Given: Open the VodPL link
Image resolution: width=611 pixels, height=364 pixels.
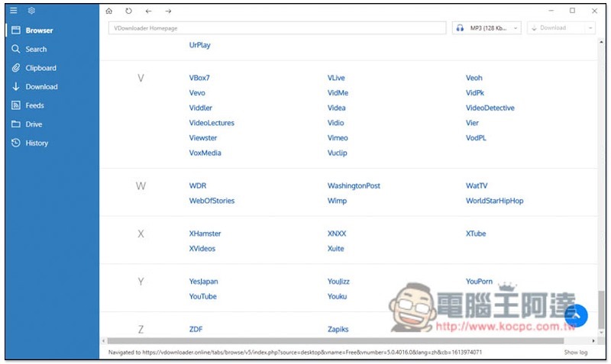Looking at the screenshot, I should (476, 138).
